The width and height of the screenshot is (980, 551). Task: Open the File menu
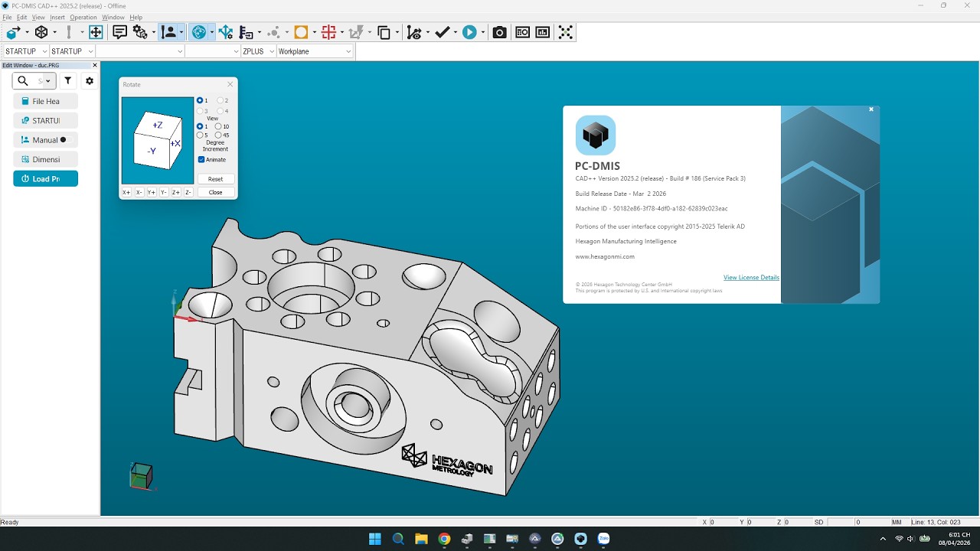click(x=7, y=17)
